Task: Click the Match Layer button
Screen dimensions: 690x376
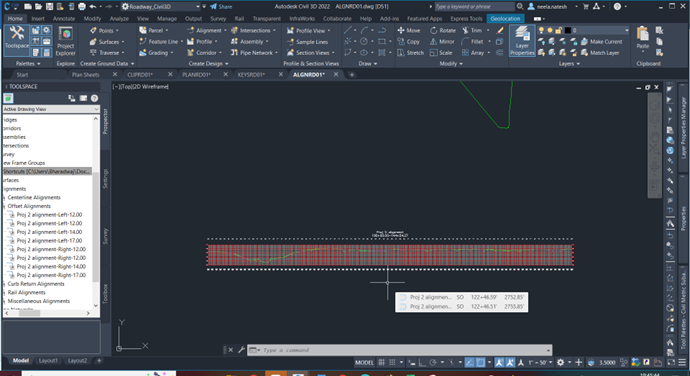Action: coord(600,53)
